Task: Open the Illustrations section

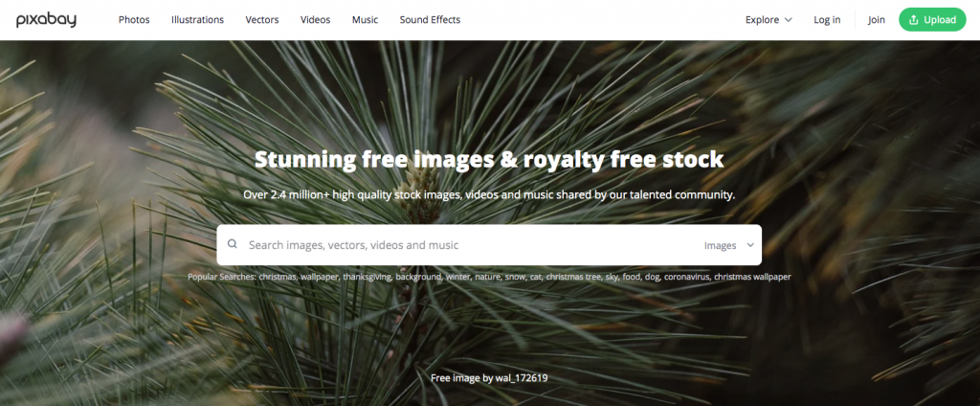Action: pyautogui.click(x=197, y=20)
